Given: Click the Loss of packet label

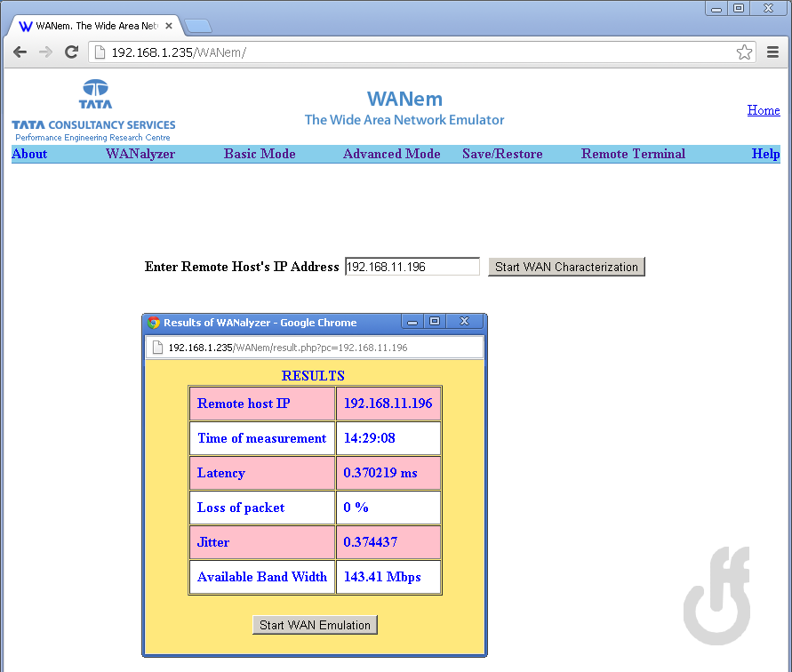Looking at the screenshot, I should (241, 508).
